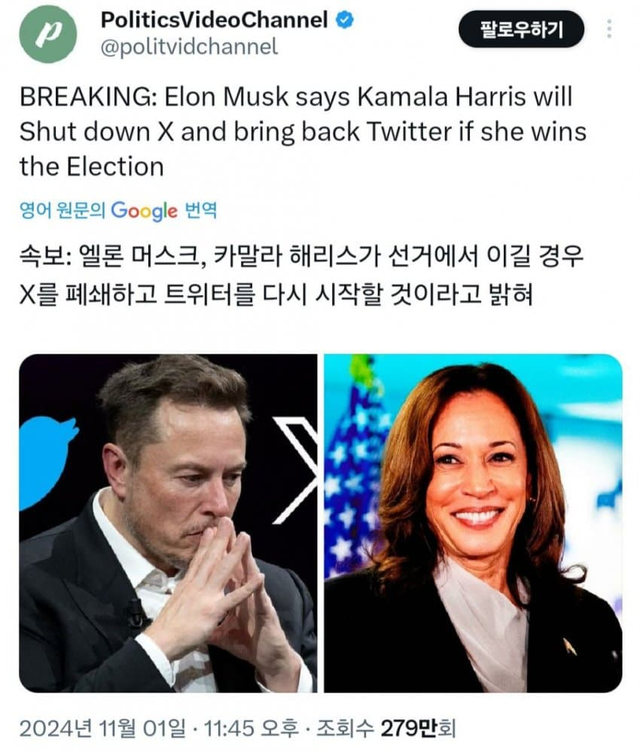Click the 팔로우하기 follow button
Image resolution: width=640 pixels, height=752 pixels.
521,29
